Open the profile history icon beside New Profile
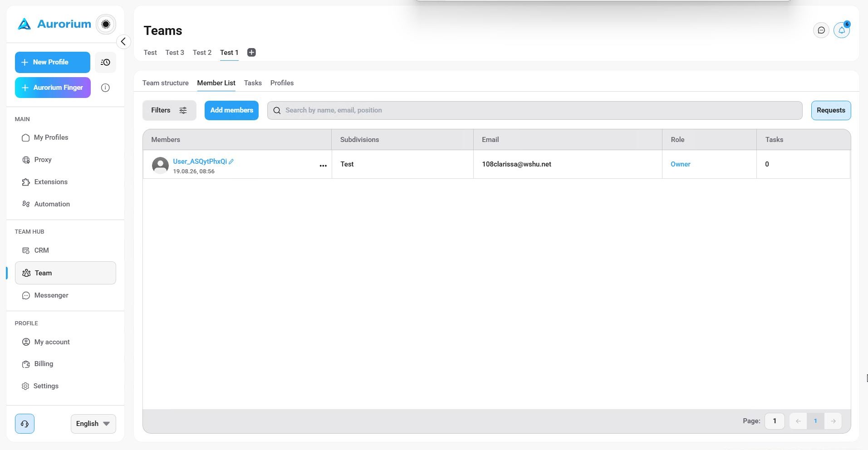This screenshot has width=868, height=450. coord(105,62)
